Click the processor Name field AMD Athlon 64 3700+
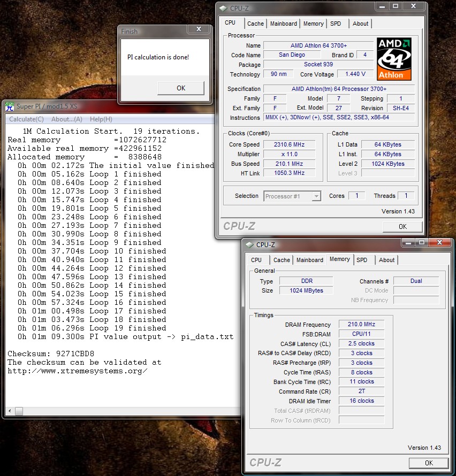 (x=318, y=45)
